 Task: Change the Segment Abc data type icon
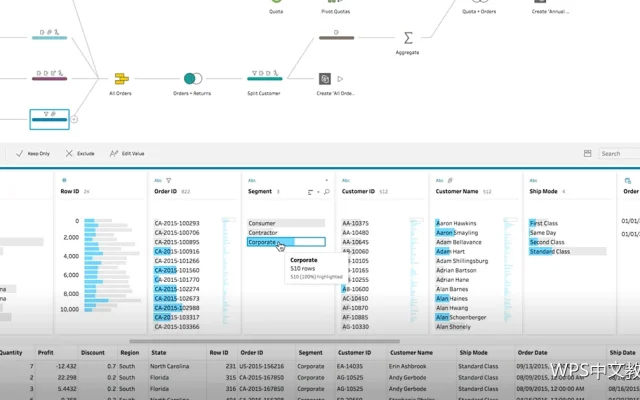[252, 180]
